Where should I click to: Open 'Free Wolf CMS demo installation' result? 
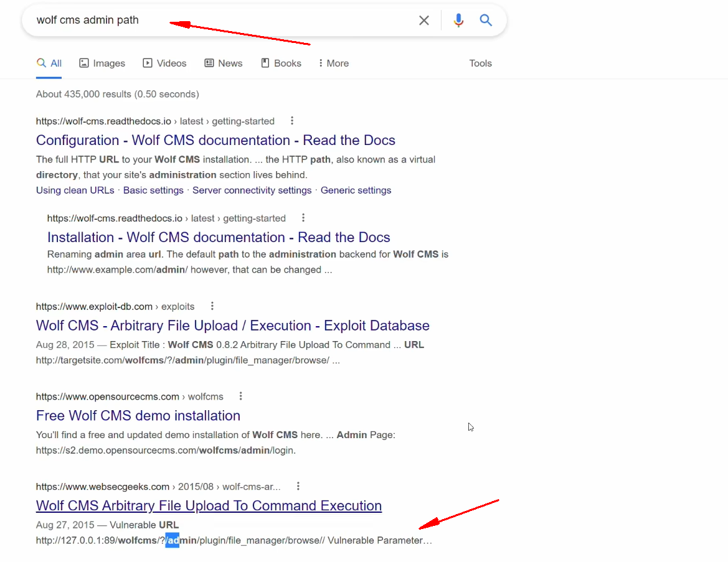pyautogui.click(x=138, y=415)
